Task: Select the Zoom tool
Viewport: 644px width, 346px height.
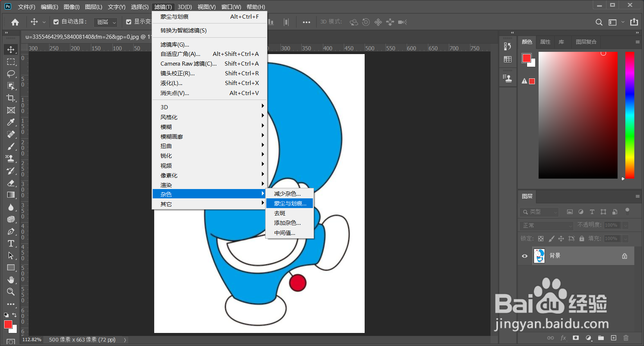Action: coord(11,292)
